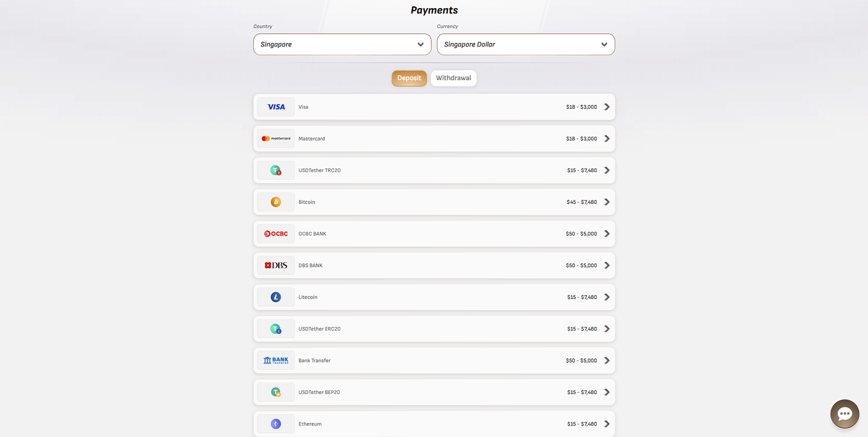The width and height of the screenshot is (868, 437).
Task: Switch to the Deposit tab
Action: tap(409, 78)
